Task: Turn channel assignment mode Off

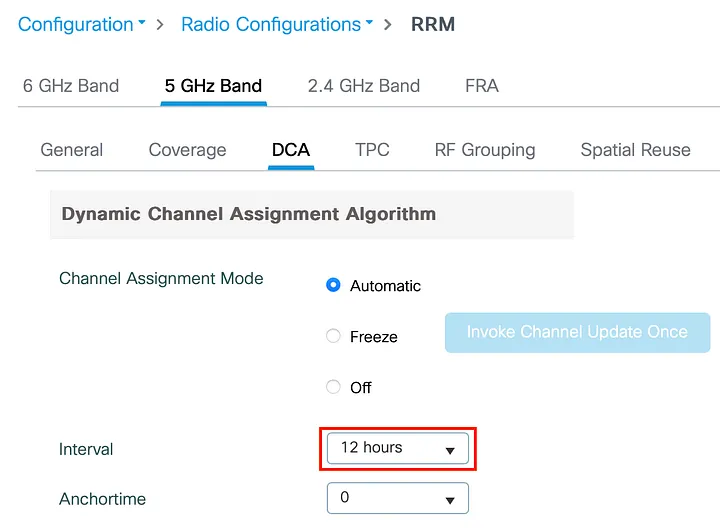Action: (x=334, y=387)
